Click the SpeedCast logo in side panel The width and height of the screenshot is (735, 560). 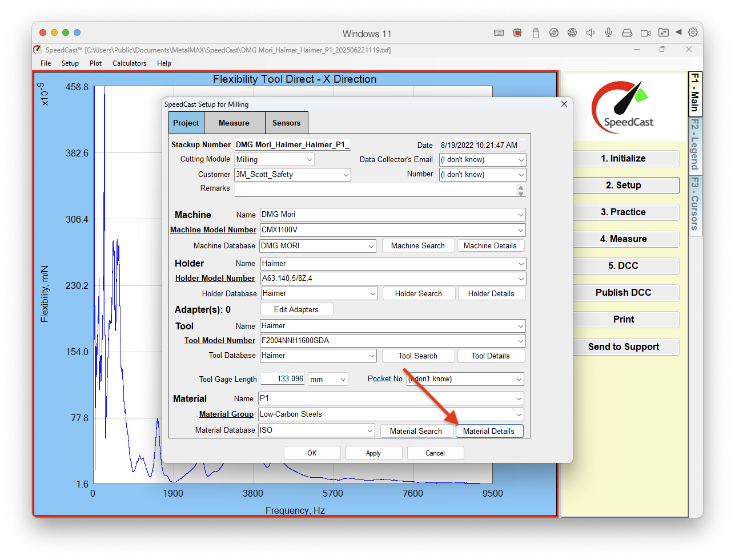point(624,107)
